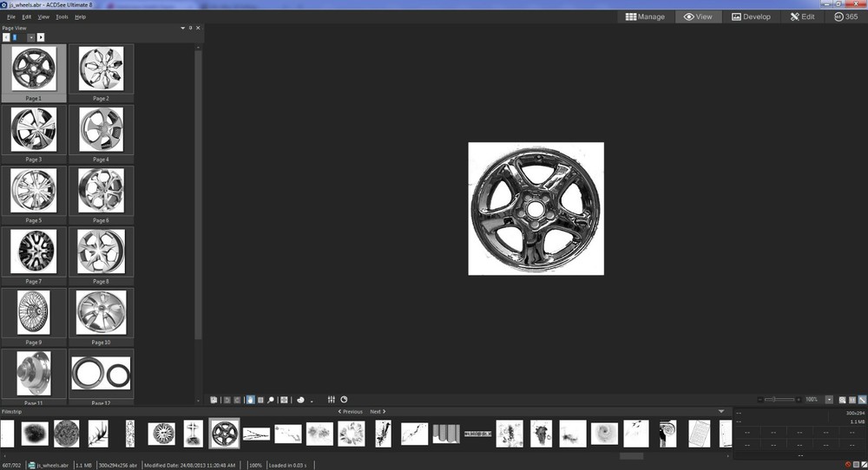Select the Hand scroll tool
This screenshot has width=868, height=470.
(250, 400)
